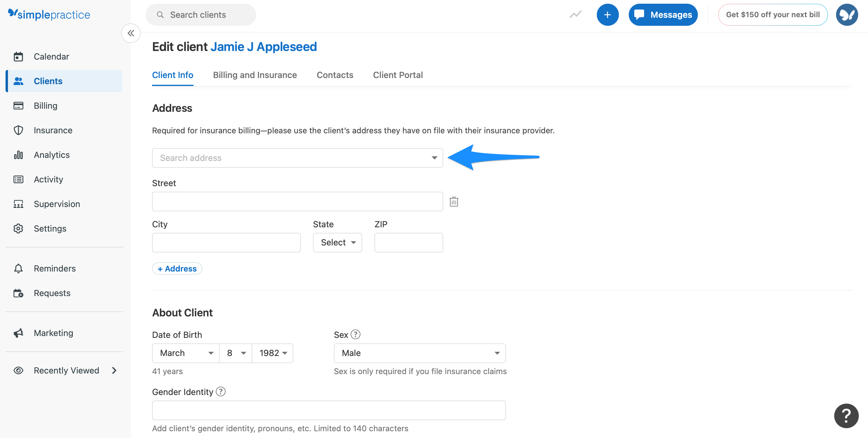Open the Insurance section
The height and width of the screenshot is (438, 868).
tap(53, 130)
